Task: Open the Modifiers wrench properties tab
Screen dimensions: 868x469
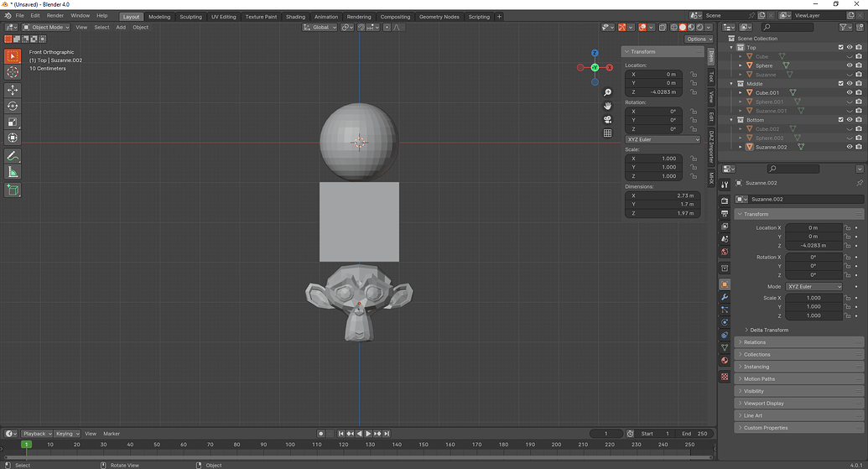Action: [x=725, y=297]
